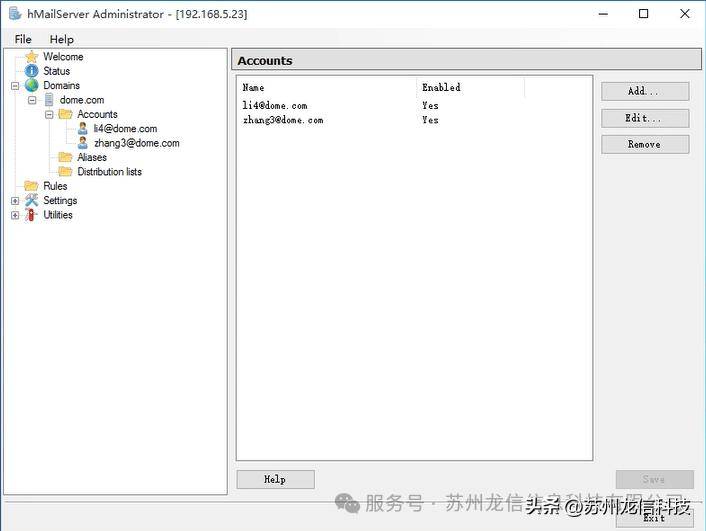
Task: Click the li4@dome.com user icon
Action: (x=83, y=128)
